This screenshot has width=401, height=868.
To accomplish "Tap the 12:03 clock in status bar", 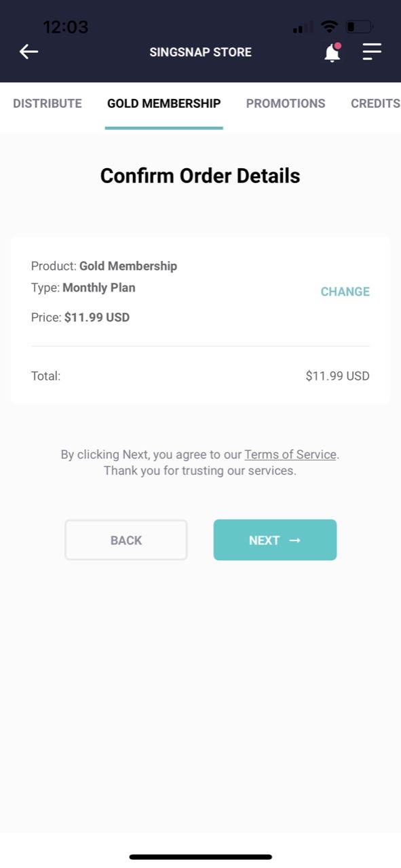I will tap(66, 27).
